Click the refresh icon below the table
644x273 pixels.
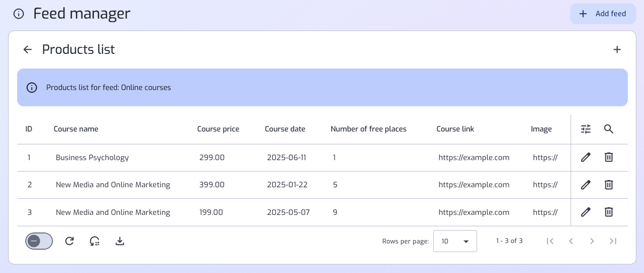(x=70, y=241)
